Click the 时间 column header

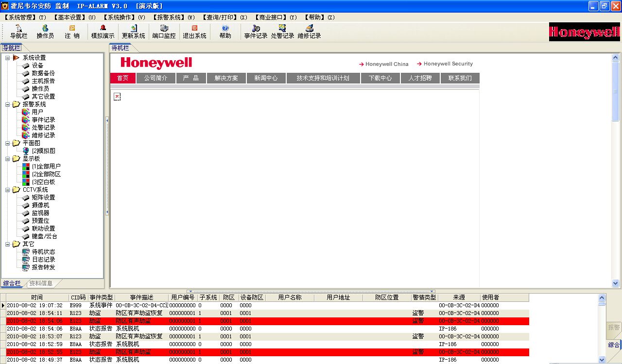click(x=37, y=298)
